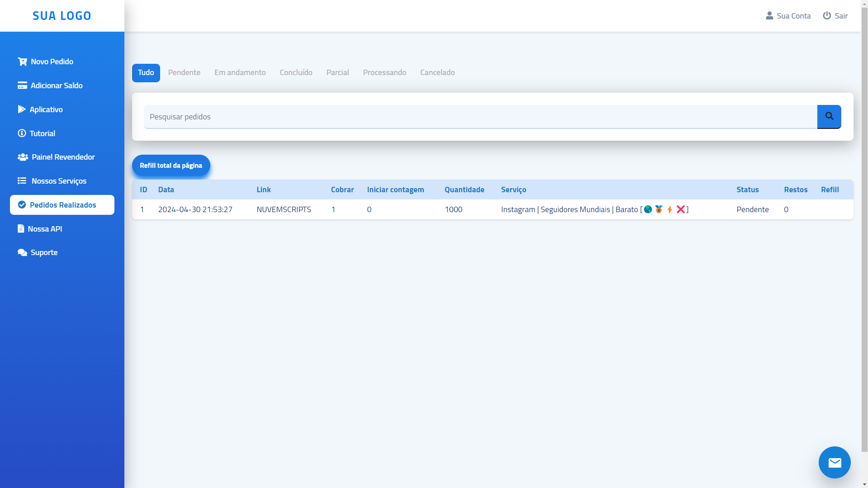868x488 pixels.
Task: Switch to the Pendente tab
Action: pyautogui.click(x=184, y=72)
